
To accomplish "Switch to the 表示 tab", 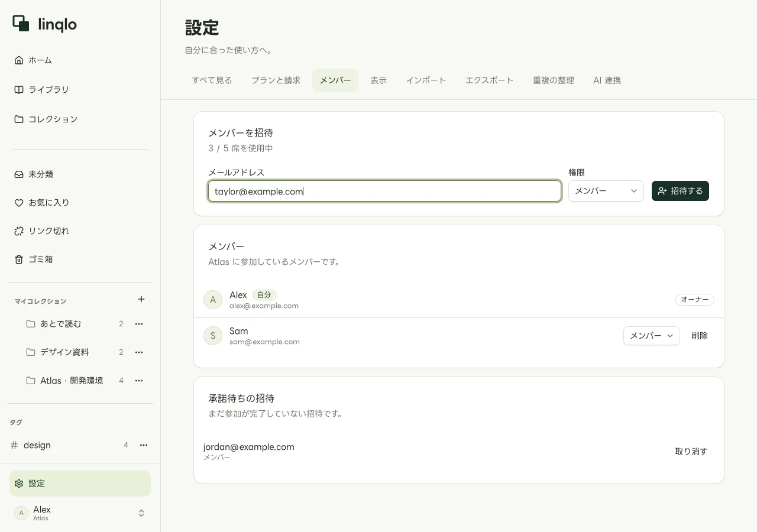I will (378, 80).
